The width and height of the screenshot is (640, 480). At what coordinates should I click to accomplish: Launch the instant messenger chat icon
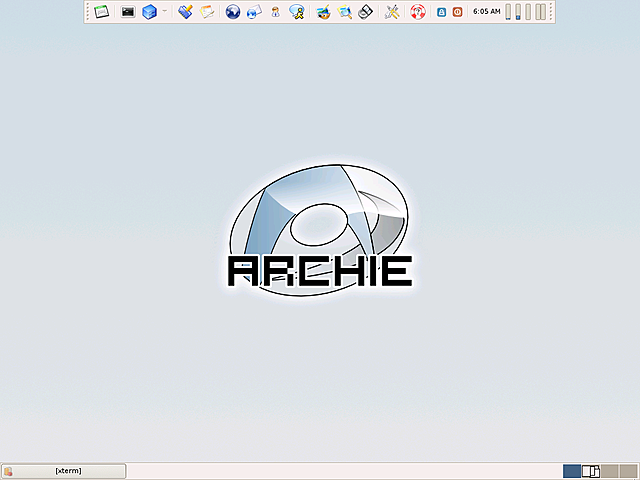click(297, 12)
